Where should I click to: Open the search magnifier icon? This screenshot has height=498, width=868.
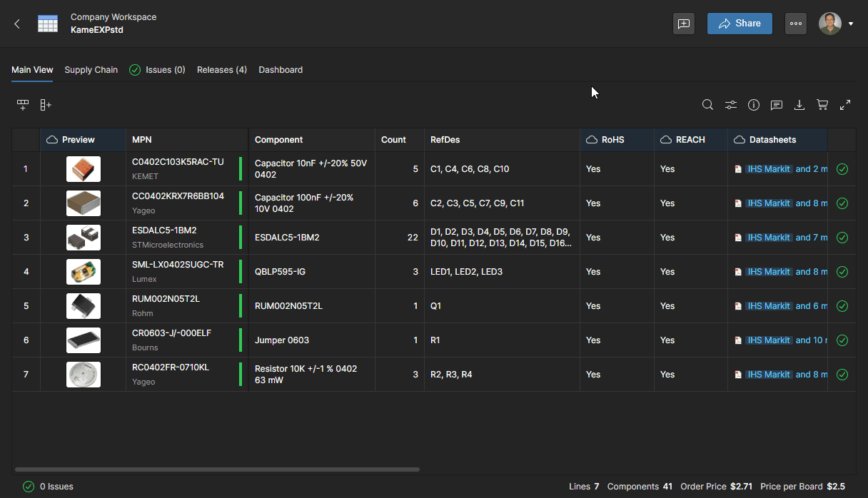coord(707,105)
